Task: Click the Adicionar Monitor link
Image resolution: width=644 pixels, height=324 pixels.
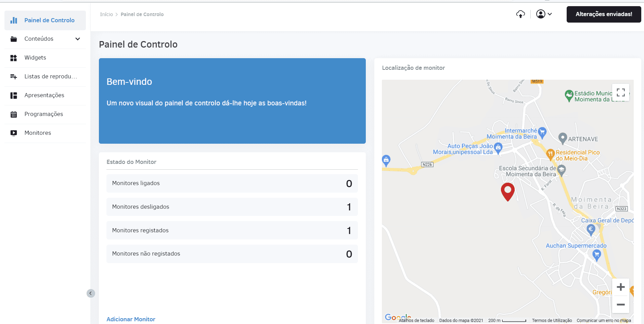Action: (x=131, y=319)
